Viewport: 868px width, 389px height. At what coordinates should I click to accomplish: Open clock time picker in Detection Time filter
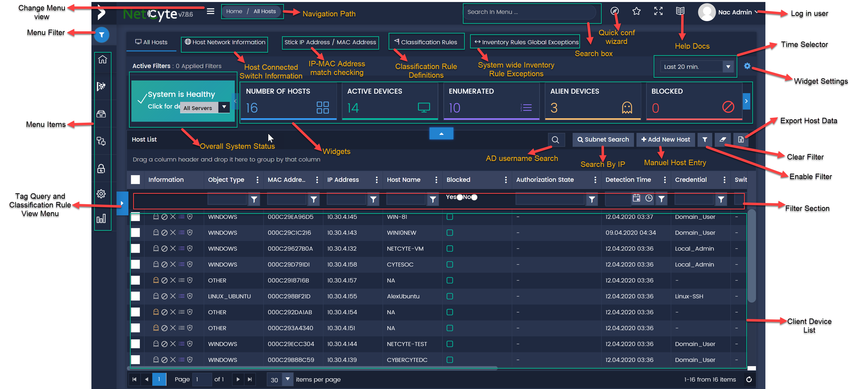[649, 198]
